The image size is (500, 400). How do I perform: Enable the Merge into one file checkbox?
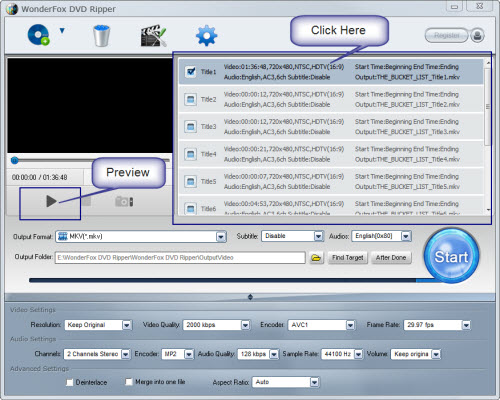pos(129,382)
